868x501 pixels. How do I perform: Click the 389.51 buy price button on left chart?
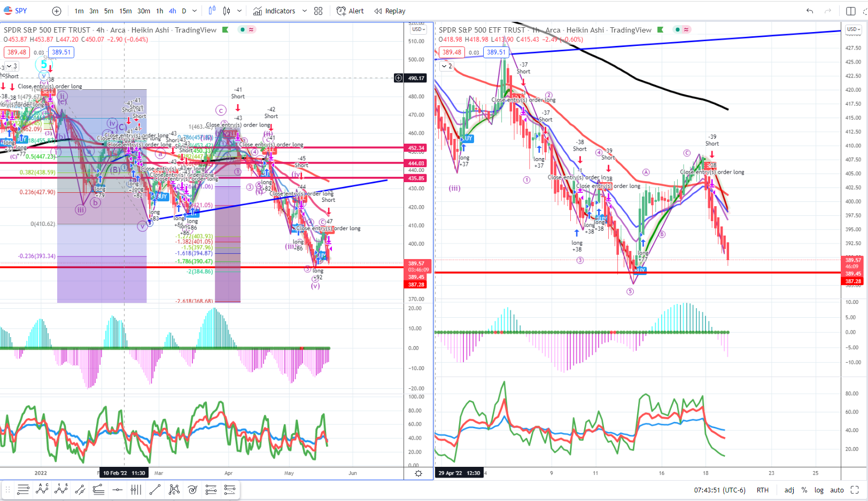[61, 52]
